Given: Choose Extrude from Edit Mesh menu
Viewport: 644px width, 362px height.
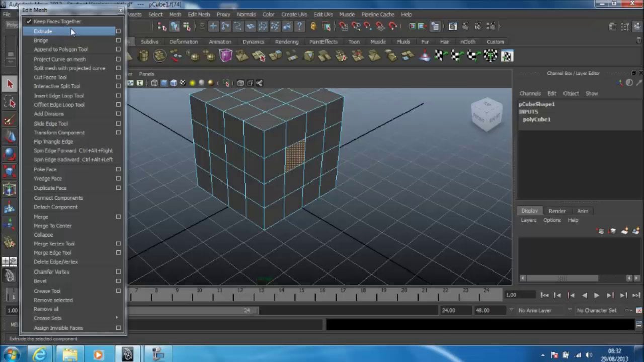Looking at the screenshot, I should click(x=68, y=31).
